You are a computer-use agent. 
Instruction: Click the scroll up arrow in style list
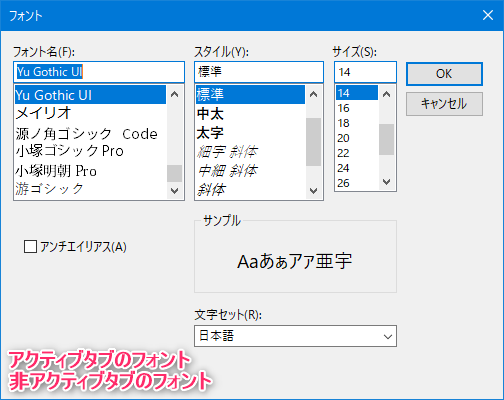tap(313, 95)
